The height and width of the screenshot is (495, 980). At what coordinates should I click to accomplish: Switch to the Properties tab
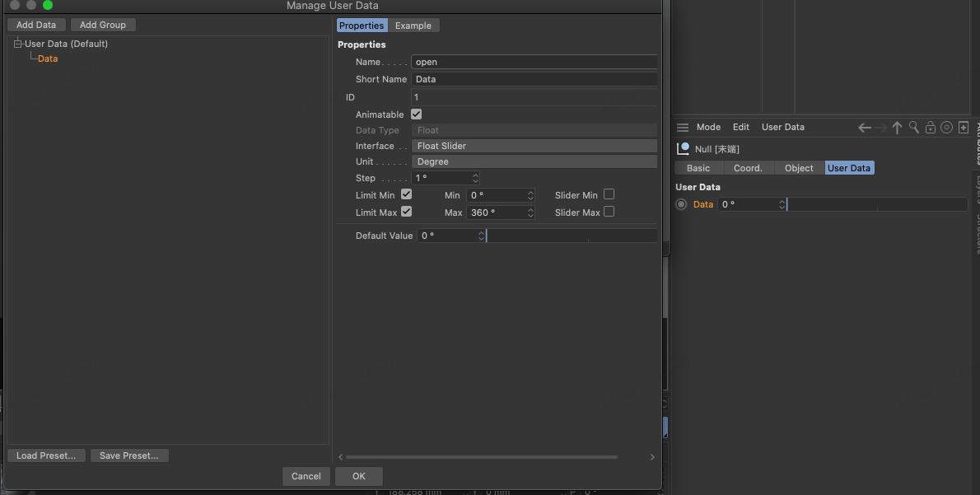point(362,26)
